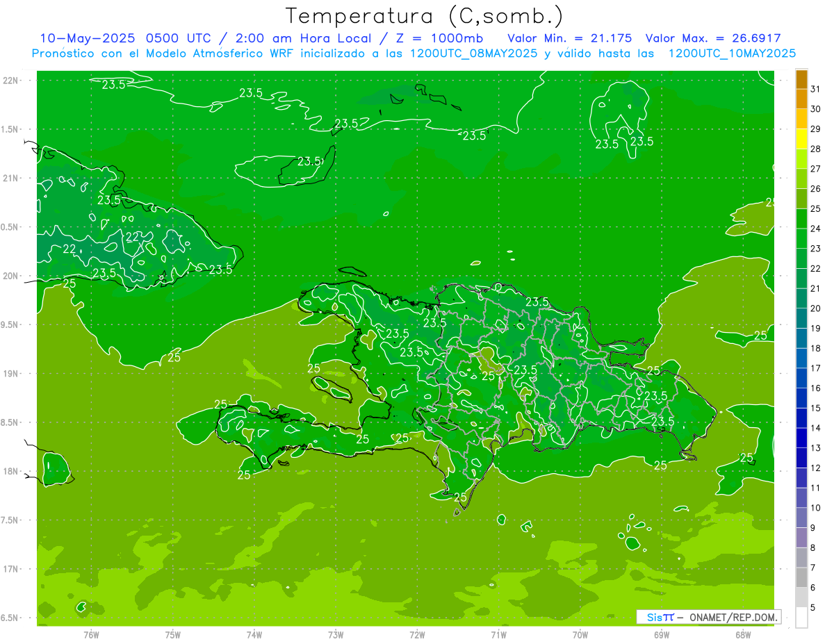Click "Valor Min. = 21.175"
Image resolution: width=834 pixels, height=644 pixels.
tap(569, 38)
